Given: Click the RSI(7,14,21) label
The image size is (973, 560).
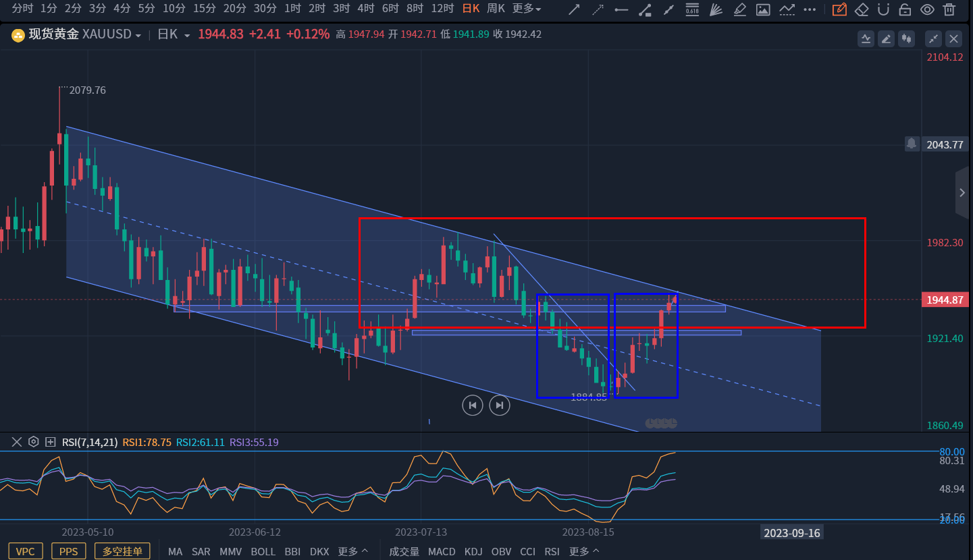Looking at the screenshot, I should [90, 442].
